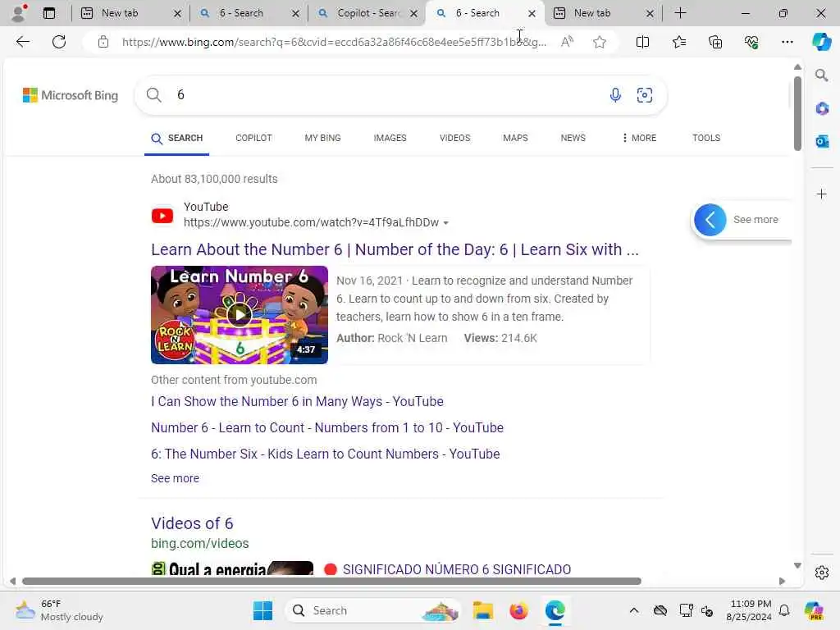Add this page to favorites star
The height and width of the screenshot is (630, 840).
(600, 42)
